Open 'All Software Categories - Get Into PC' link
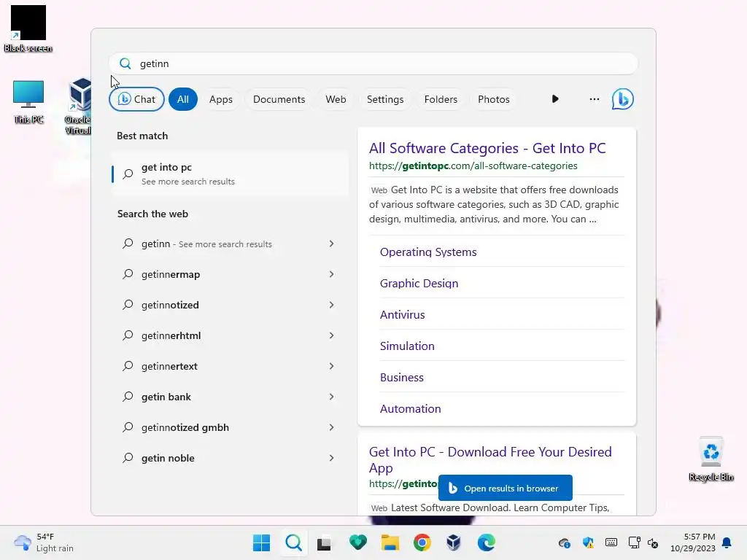Screen dimensions: 747x560 coord(487,148)
